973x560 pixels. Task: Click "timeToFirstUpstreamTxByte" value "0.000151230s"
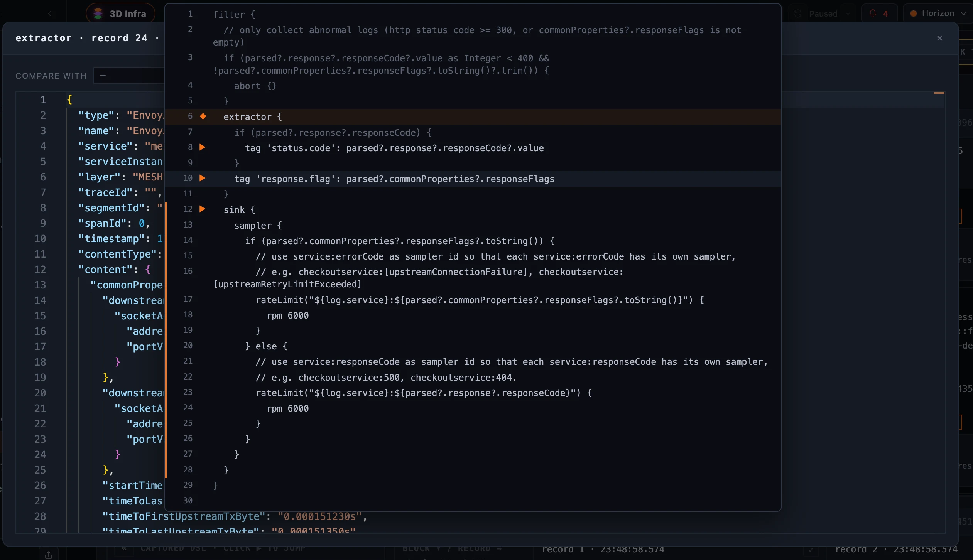[319, 516]
